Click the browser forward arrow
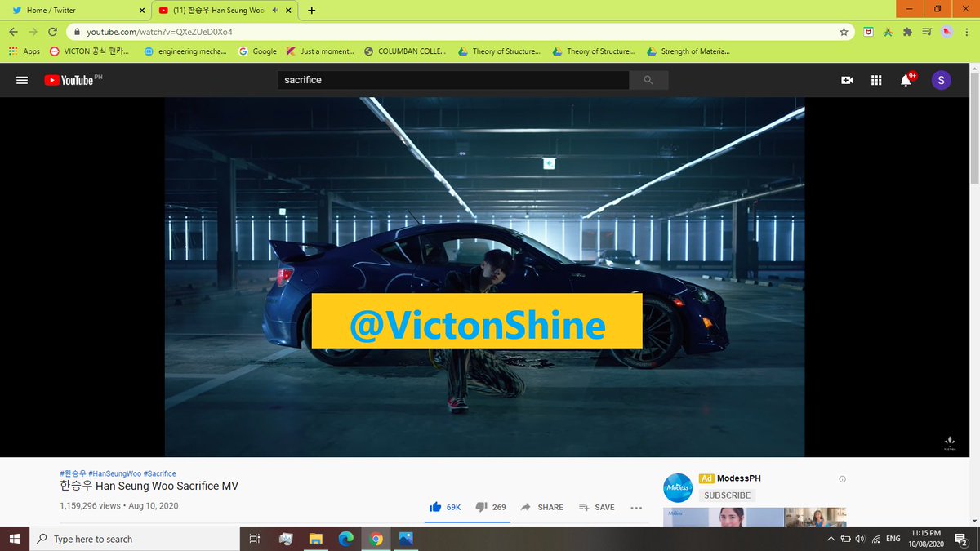 [33, 32]
